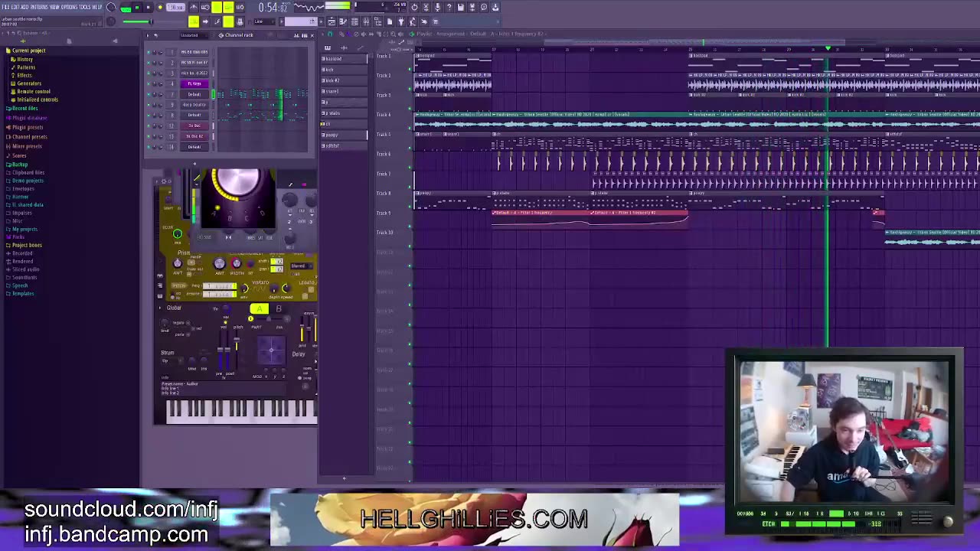Click the Stop button in transport
This screenshot has height=551, width=980.
click(149, 8)
